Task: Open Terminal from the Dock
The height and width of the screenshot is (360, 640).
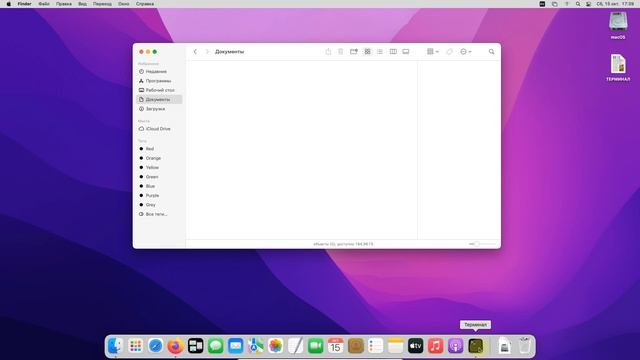Action: point(476,346)
